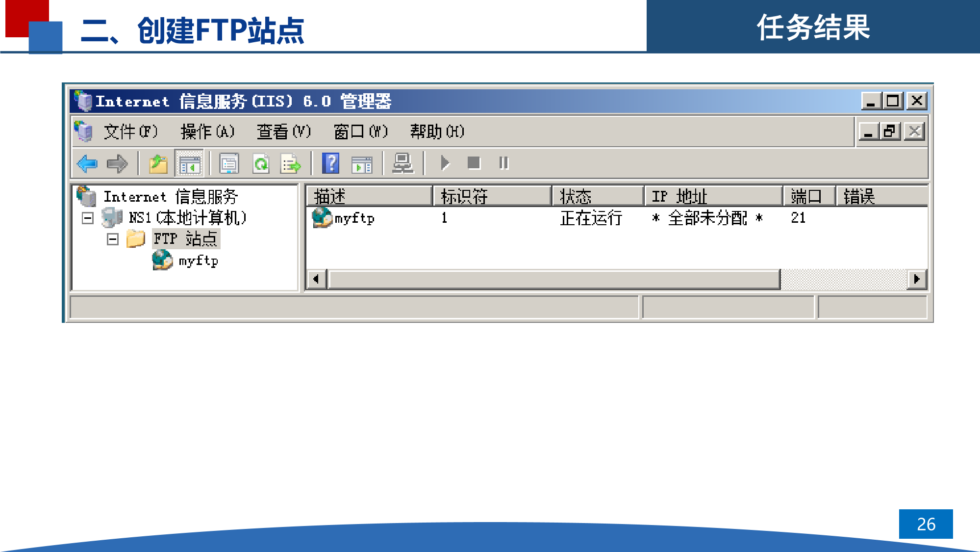Click the Export list toolbar icon

(291, 163)
